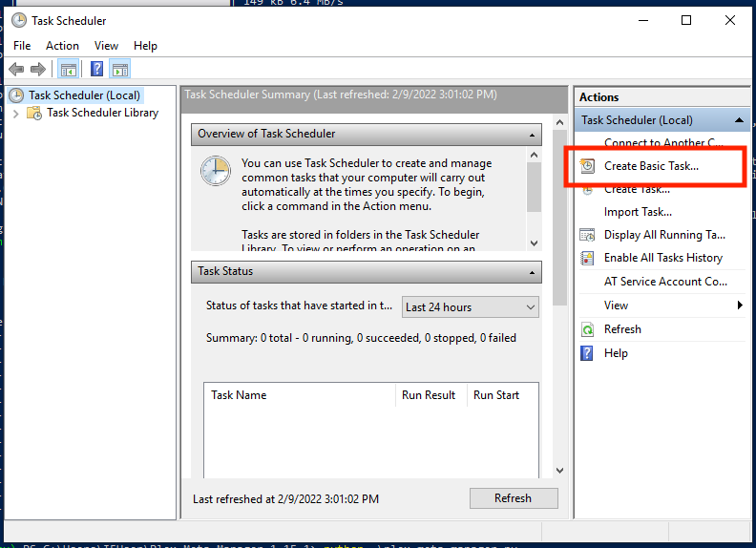Click 'Last refreshed at 2/9/2022' text
756x548 pixels.
(286, 498)
